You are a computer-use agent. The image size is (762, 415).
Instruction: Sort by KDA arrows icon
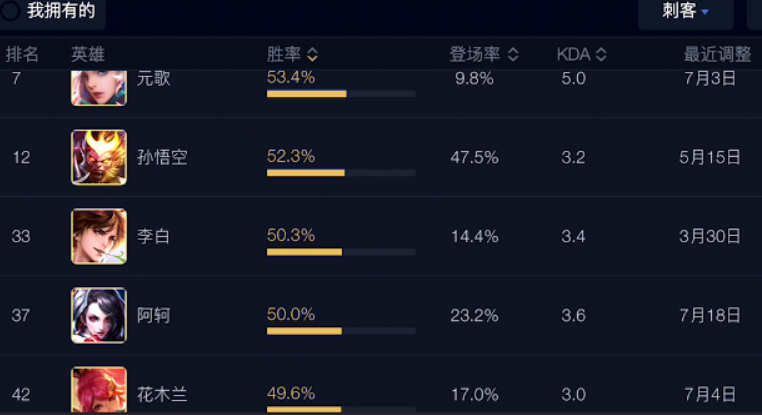(601, 54)
